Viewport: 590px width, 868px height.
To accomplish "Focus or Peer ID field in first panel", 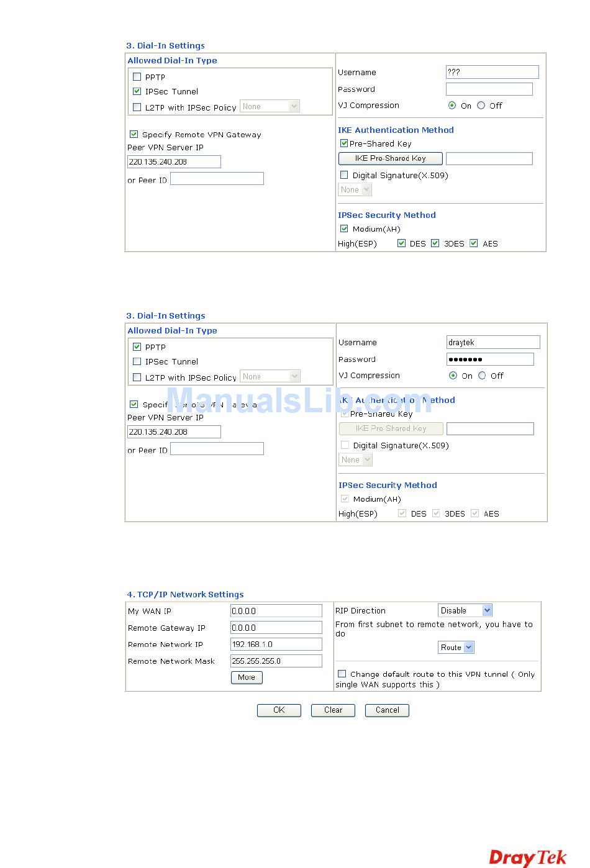I will [x=217, y=179].
